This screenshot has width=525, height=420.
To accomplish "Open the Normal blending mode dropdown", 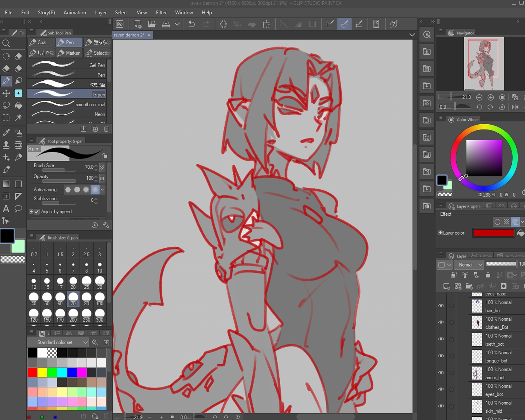I will pyautogui.click(x=469, y=265).
